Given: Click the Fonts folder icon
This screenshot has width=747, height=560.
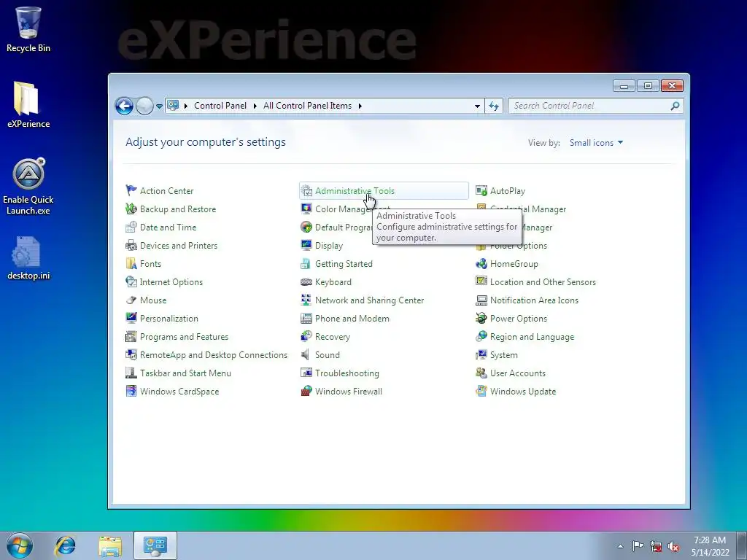Looking at the screenshot, I should (x=131, y=263).
